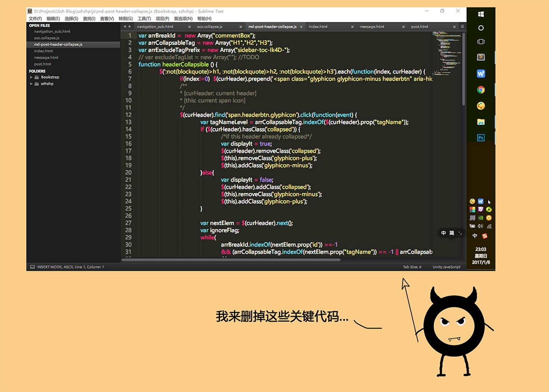The image size is (549, 392).
Task: Open the 转到(G) menu
Action: 125,19
